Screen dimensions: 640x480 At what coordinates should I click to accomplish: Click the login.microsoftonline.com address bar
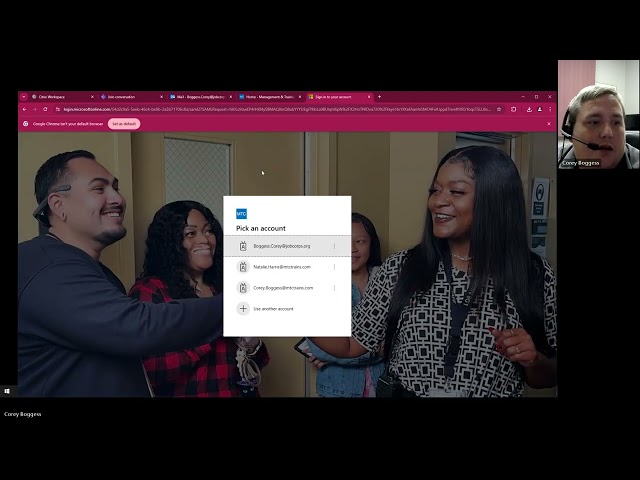pos(278,109)
